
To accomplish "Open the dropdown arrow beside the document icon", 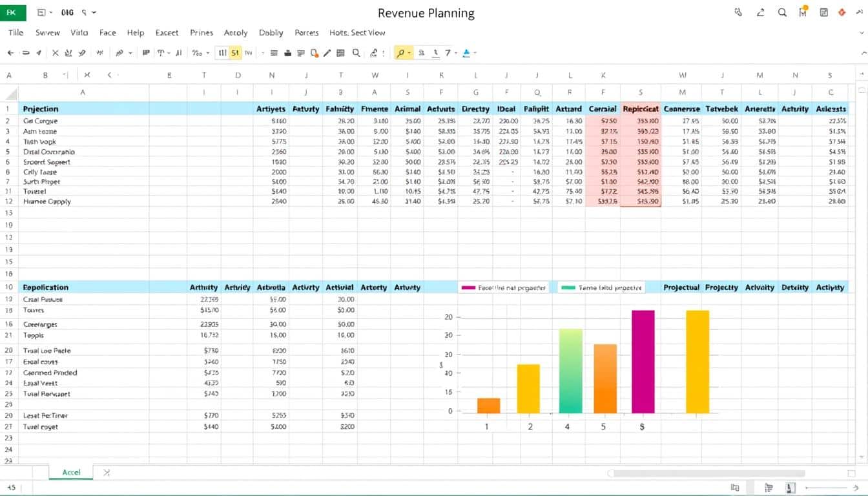I will point(52,12).
